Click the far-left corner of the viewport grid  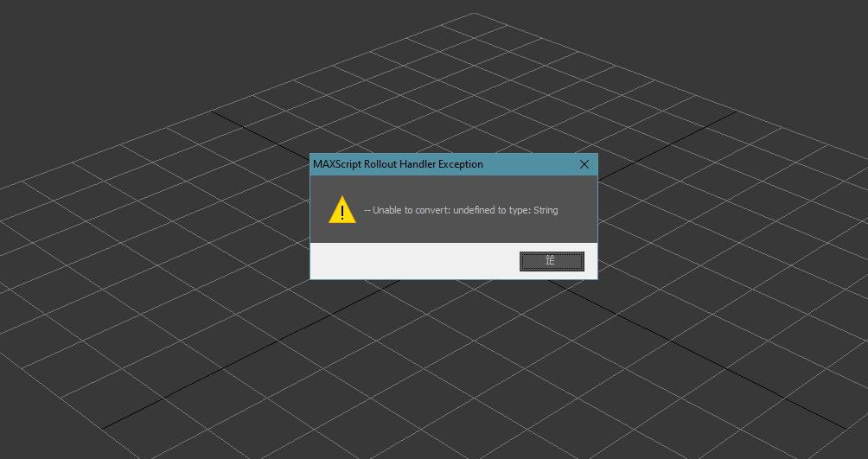[x=3, y=188]
